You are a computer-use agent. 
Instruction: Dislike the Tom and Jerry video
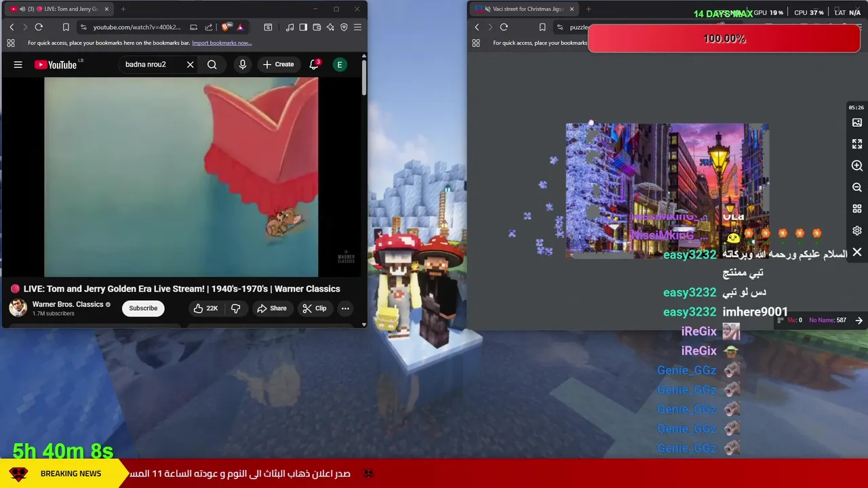pos(235,308)
